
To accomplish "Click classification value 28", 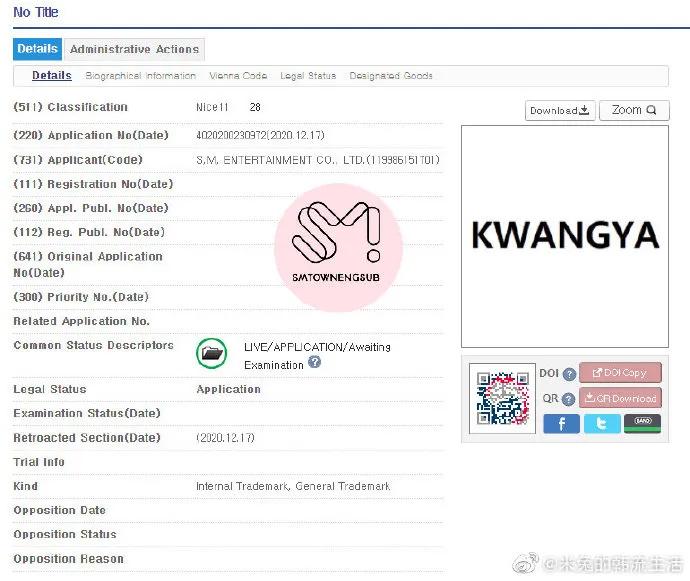I will point(255,107).
